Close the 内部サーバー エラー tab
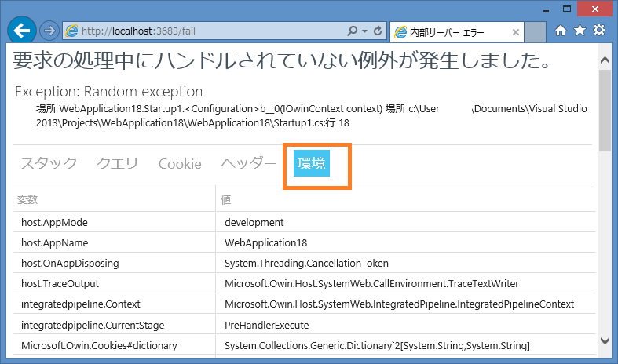 pos(515,32)
